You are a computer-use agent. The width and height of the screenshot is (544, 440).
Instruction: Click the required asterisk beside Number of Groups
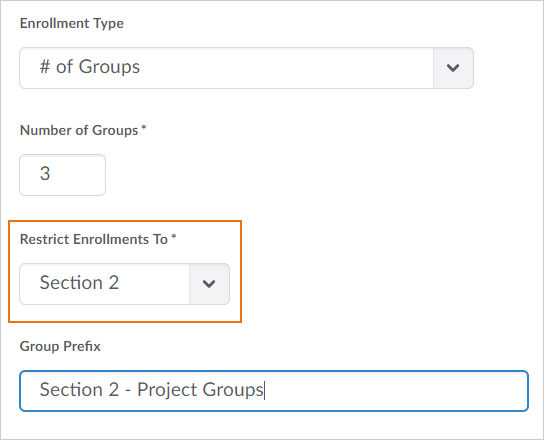coord(144,128)
